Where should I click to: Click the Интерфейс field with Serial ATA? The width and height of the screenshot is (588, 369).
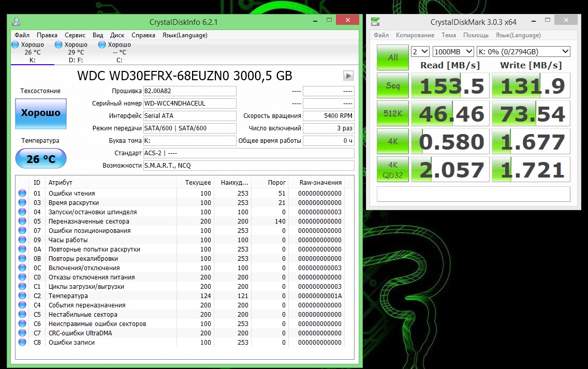[190, 115]
